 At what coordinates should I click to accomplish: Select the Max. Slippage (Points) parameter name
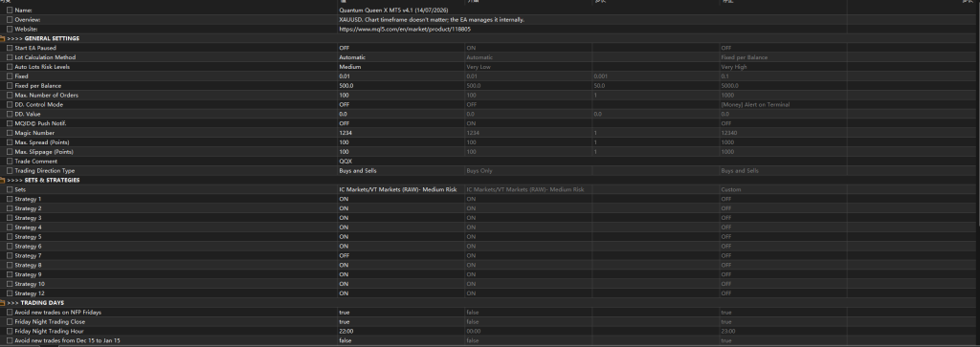[x=44, y=152]
